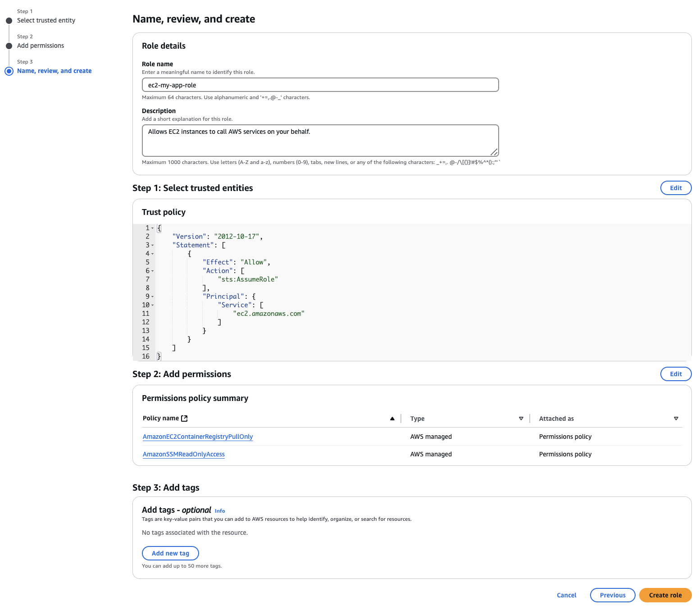Click "sts:AssumeRole" in trust policy
700x610 pixels.
pyautogui.click(x=248, y=280)
